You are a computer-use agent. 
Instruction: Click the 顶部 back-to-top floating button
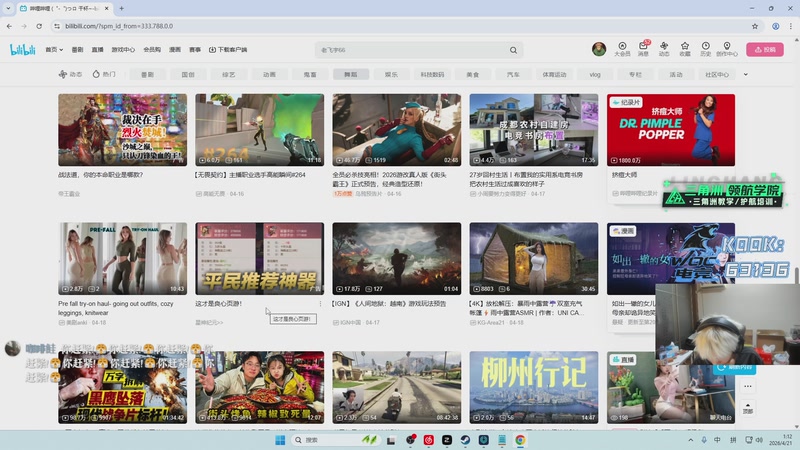747,408
